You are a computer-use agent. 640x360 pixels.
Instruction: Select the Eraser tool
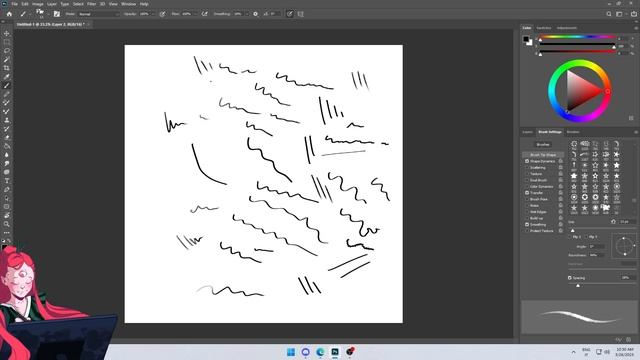[x=7, y=138]
